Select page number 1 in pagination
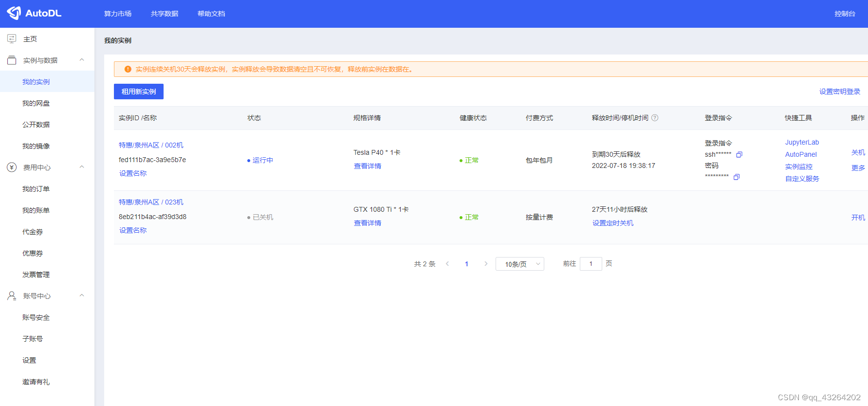The width and height of the screenshot is (868, 406). [466, 264]
